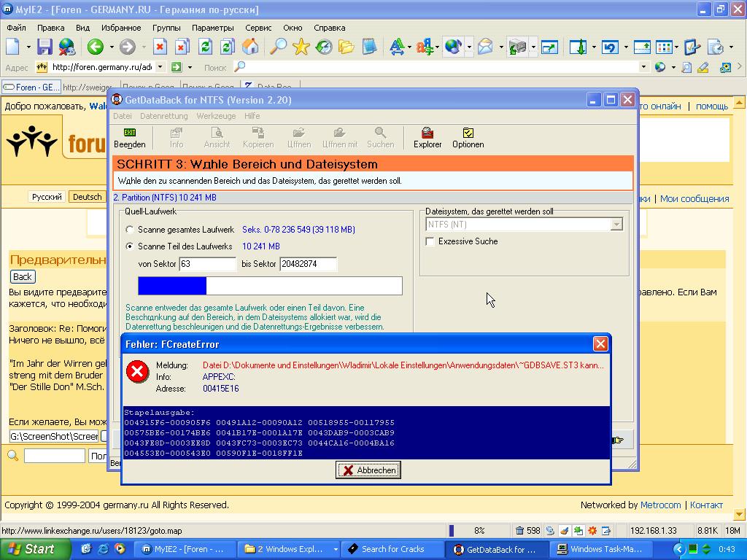
Task: Open NTFS (NT) Dateisystem dropdown
Action: (616, 225)
